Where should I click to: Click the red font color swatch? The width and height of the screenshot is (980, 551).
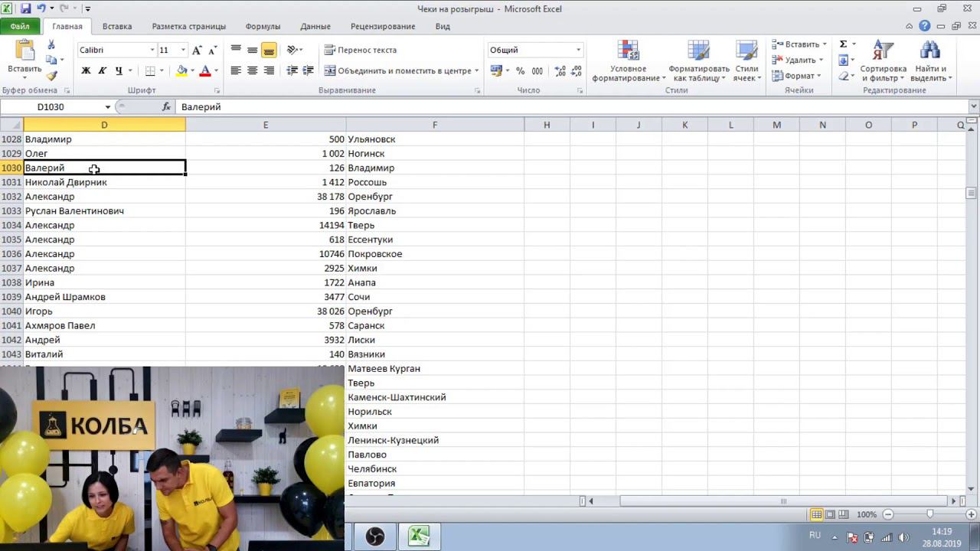[205, 71]
